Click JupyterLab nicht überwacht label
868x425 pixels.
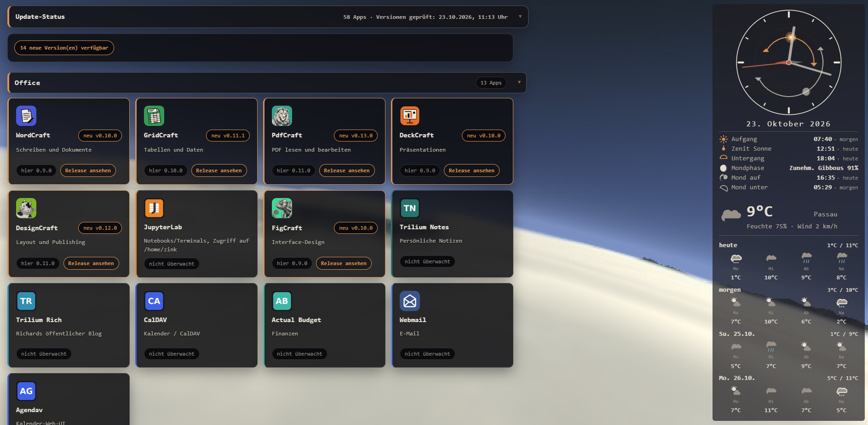click(x=172, y=264)
